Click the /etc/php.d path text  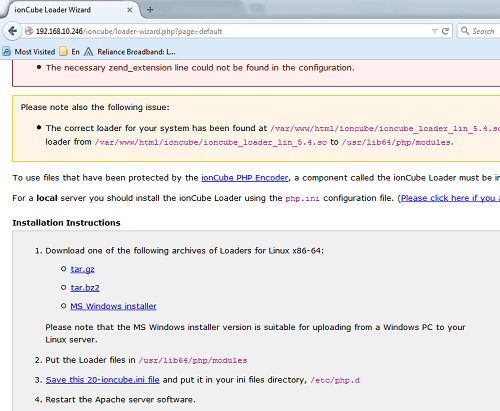335,380
